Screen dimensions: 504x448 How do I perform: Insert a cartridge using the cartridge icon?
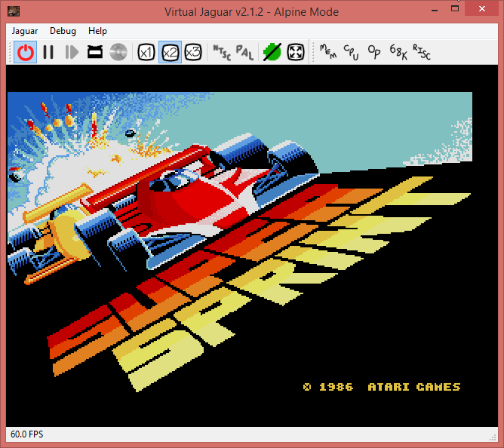click(x=95, y=52)
